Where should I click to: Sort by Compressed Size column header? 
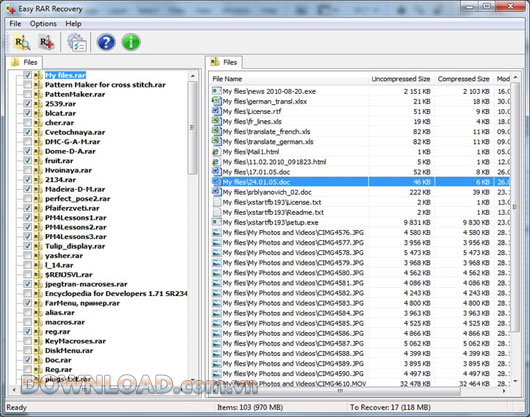tap(463, 79)
